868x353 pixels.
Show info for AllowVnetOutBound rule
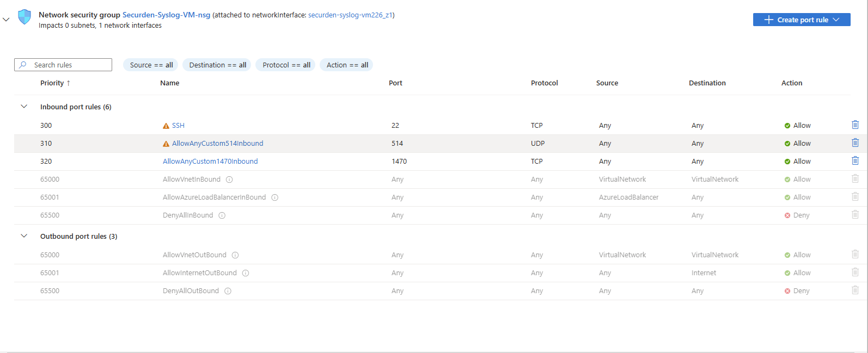click(235, 255)
